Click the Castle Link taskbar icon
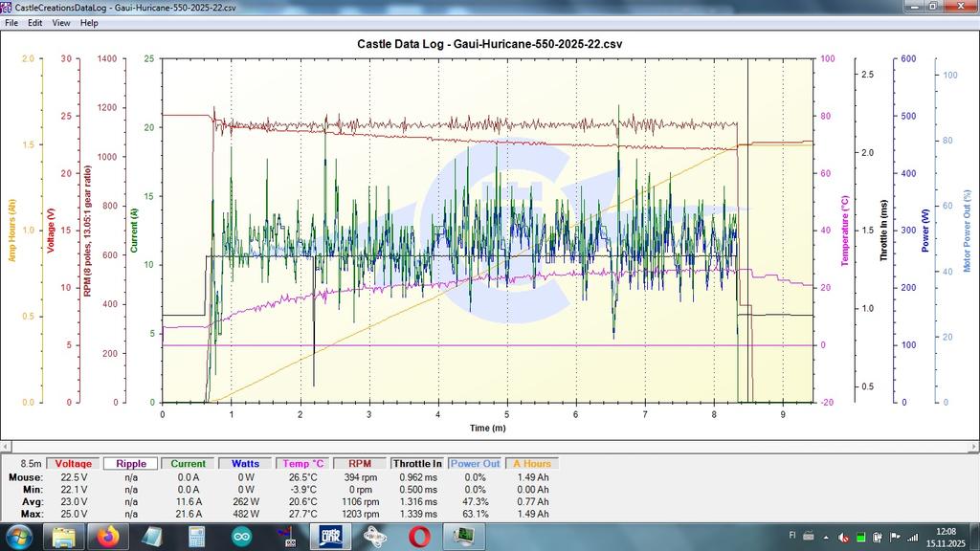The height and width of the screenshot is (551, 980). pos(330,536)
